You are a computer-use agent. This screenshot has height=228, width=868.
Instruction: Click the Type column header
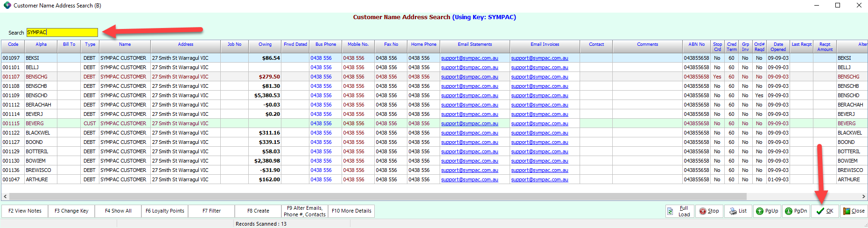[x=90, y=46]
